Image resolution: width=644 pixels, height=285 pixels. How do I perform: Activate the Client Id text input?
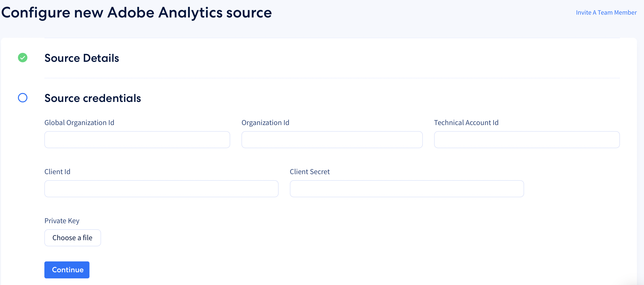pos(161,189)
